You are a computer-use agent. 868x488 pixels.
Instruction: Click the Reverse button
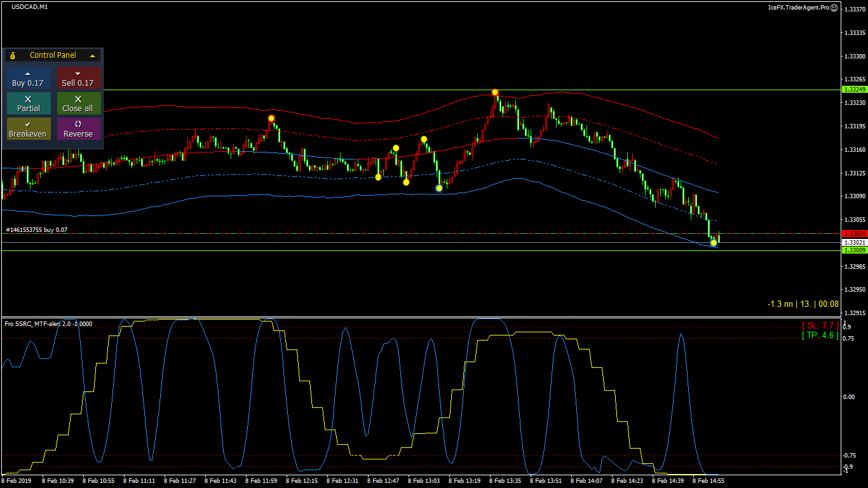pos(78,129)
